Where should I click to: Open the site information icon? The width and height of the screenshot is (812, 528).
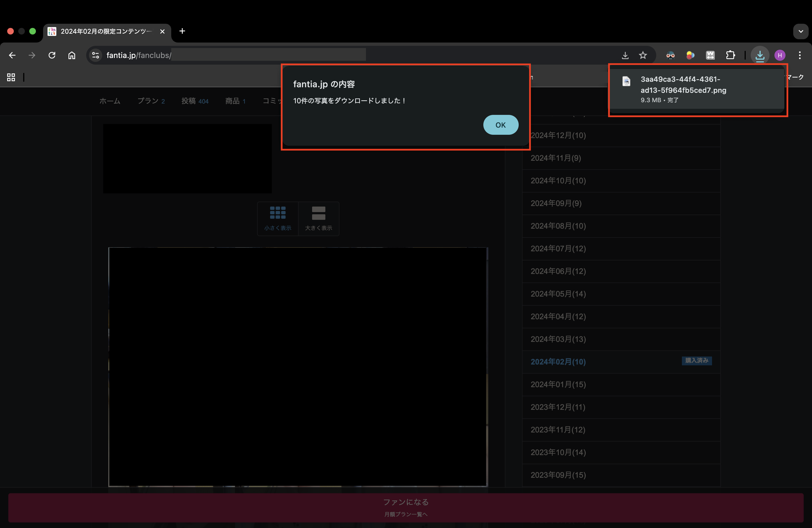click(96, 55)
